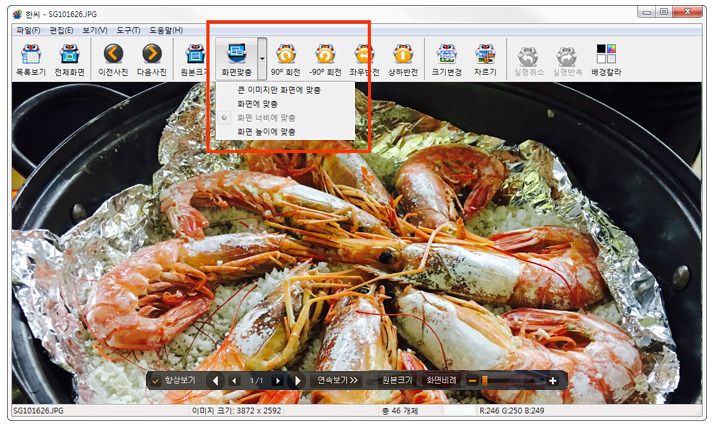Click 총 46 개체 status text
Screen dimensions: 714x431
tap(400, 411)
